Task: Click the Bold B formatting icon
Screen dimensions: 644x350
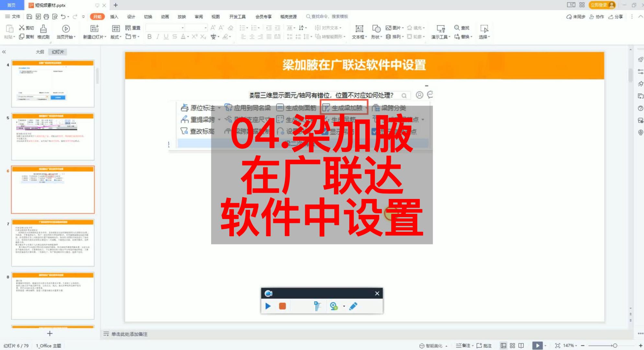Action: [149, 37]
